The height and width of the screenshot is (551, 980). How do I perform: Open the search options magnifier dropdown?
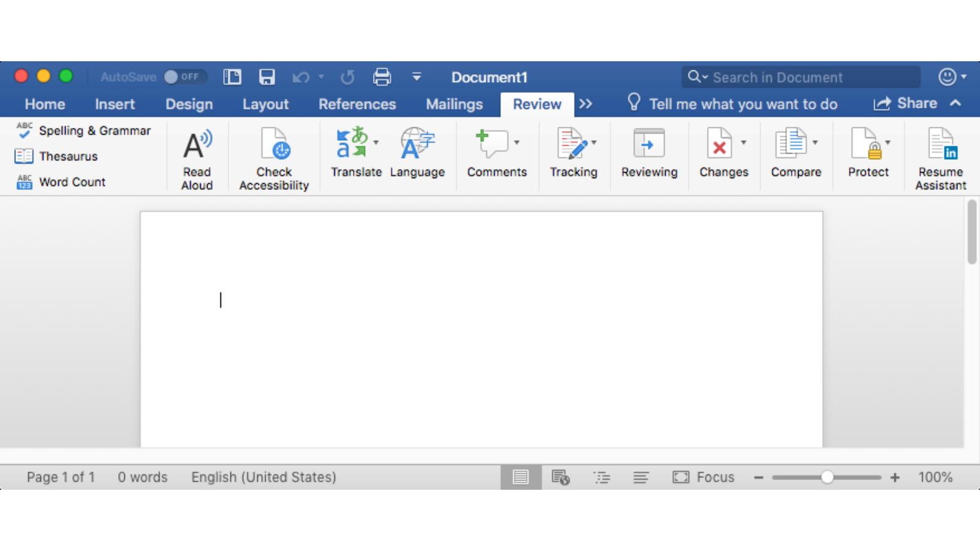tap(698, 77)
